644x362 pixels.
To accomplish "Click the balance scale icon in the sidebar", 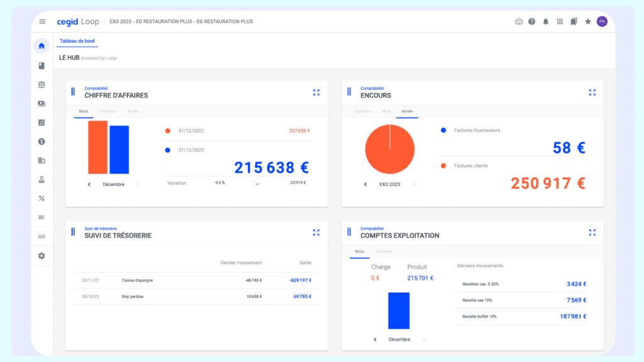I will [x=42, y=84].
